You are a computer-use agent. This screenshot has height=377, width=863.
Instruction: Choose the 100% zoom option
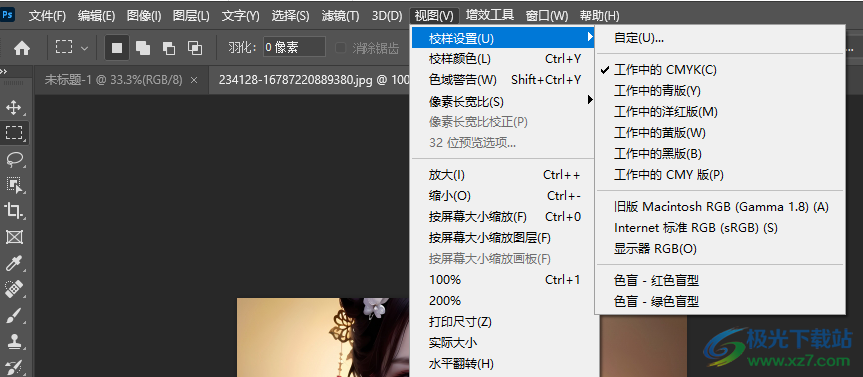point(503,280)
